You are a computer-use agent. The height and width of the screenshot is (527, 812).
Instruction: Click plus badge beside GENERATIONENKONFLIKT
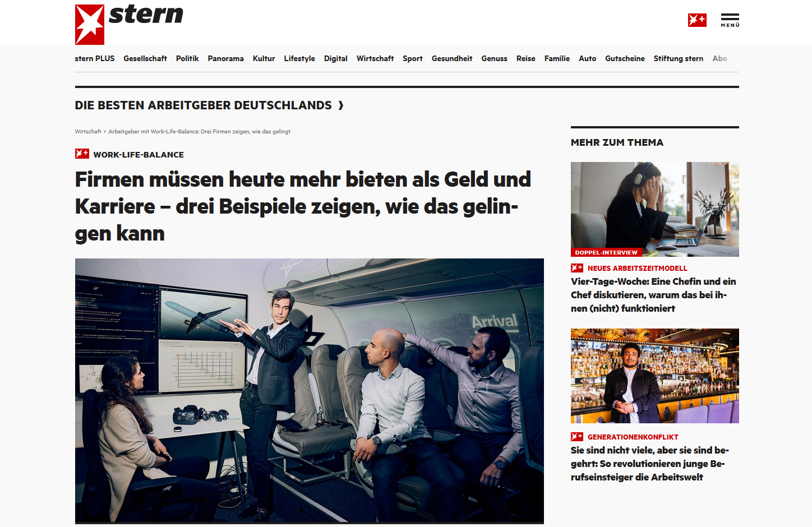[577, 437]
